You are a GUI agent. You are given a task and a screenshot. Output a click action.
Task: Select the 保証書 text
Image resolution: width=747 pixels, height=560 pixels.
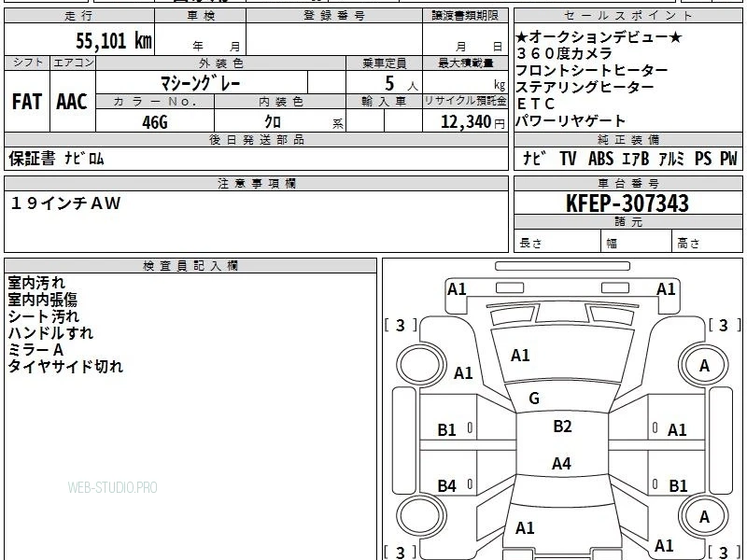(x=32, y=159)
